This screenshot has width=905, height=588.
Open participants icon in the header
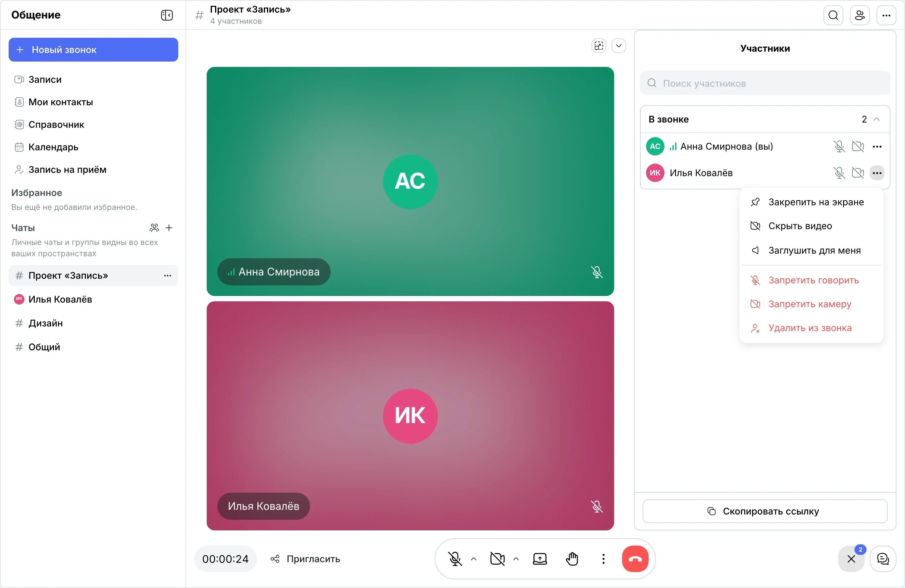860,15
